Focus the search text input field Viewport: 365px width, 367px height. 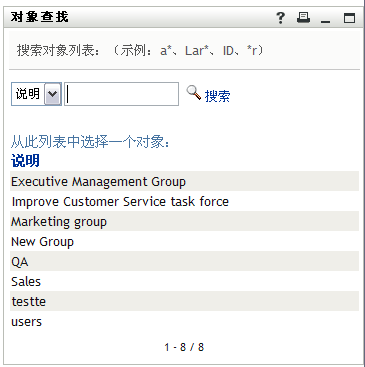[x=121, y=94]
